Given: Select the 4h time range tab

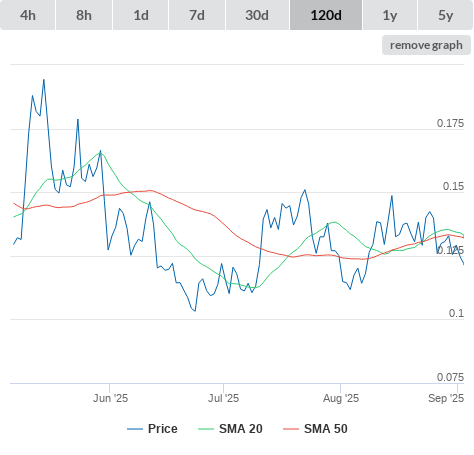Looking at the screenshot, I should point(28,15).
